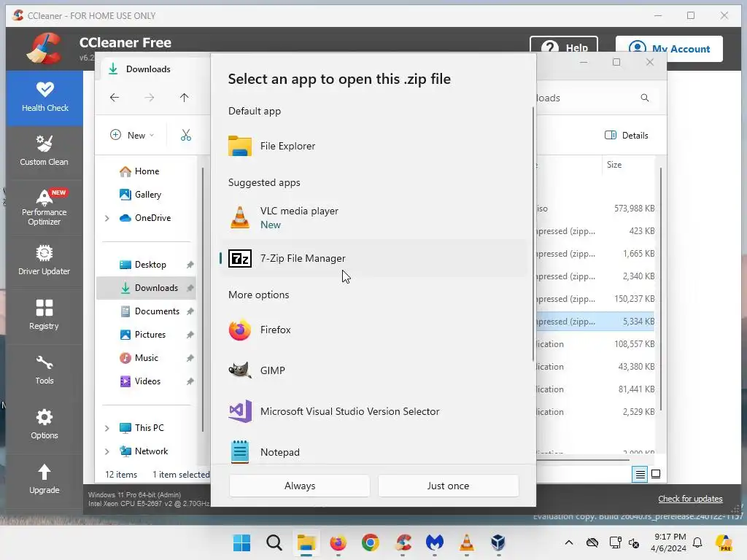Click CCleaner Help button
The image size is (747, 560).
pos(564,46)
